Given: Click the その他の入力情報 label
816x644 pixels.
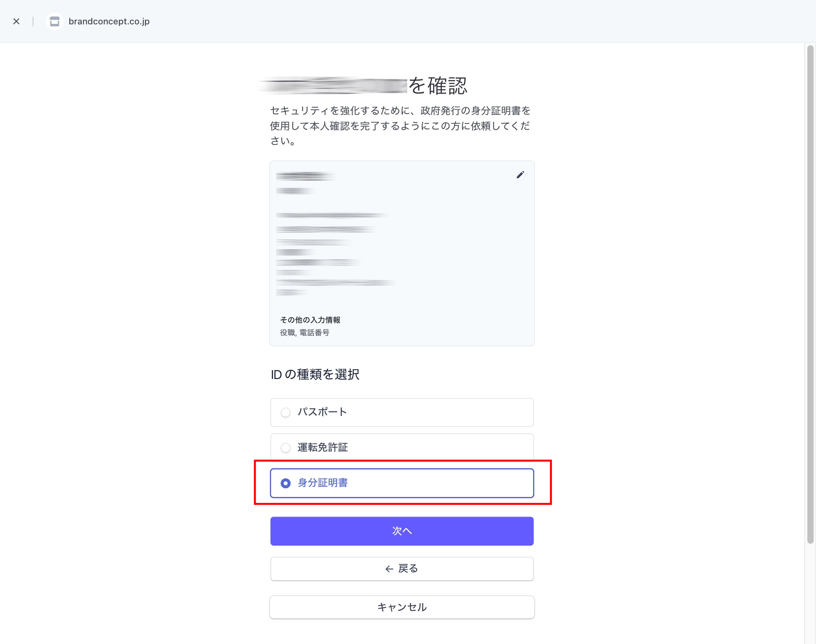Looking at the screenshot, I should point(310,320).
